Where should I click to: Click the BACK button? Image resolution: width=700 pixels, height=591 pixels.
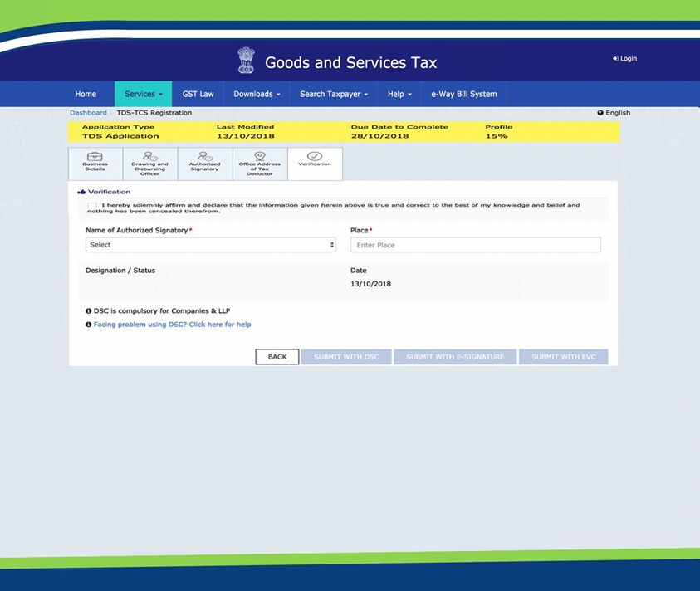[277, 357]
